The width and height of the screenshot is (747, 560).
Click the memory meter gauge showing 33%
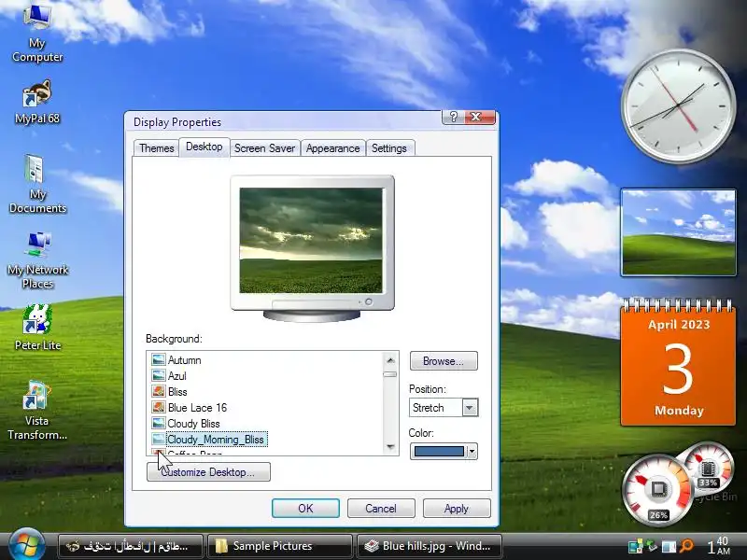[709, 469]
